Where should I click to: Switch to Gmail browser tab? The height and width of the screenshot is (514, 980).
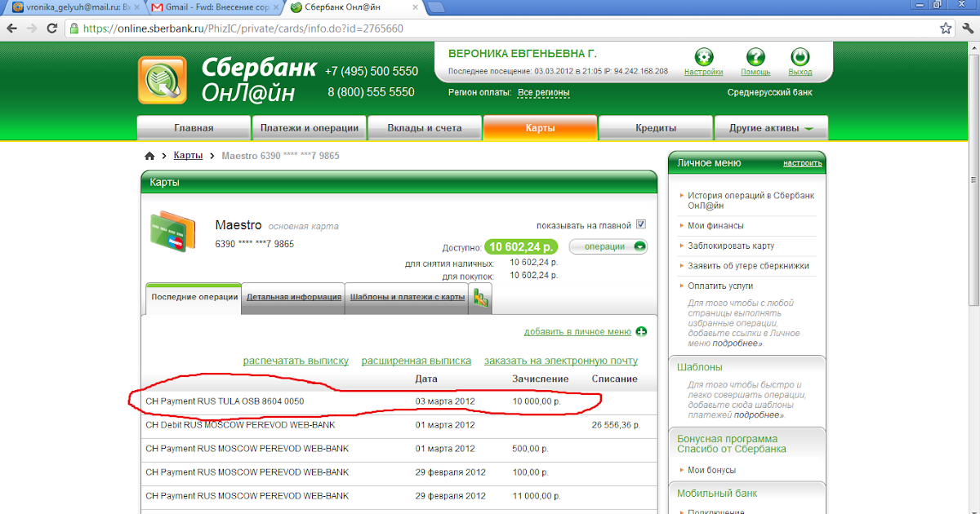pos(214,7)
